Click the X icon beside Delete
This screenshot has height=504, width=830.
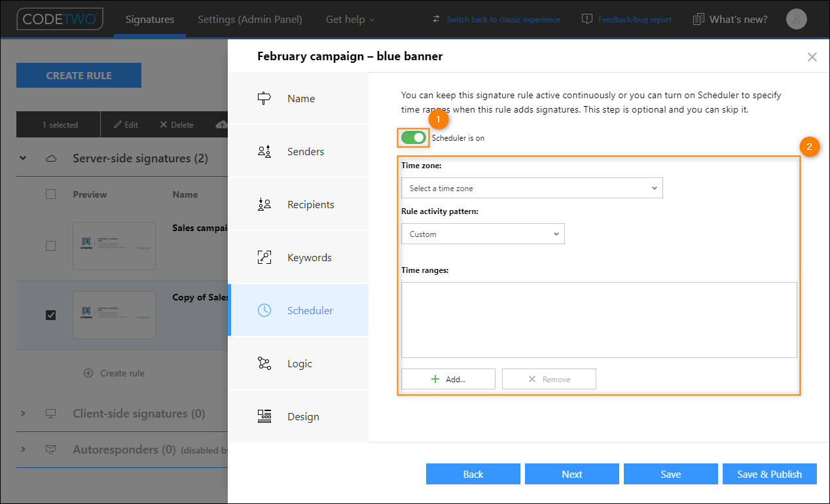pos(164,124)
